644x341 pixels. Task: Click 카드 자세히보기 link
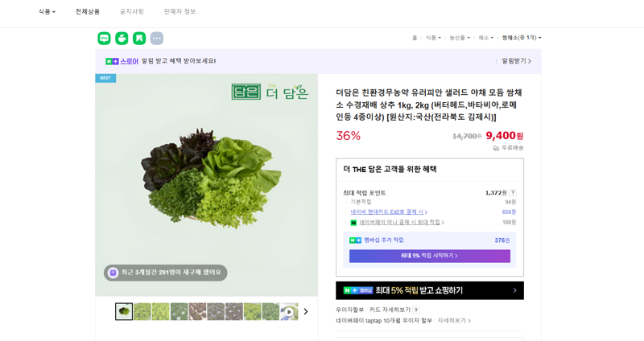(x=390, y=310)
